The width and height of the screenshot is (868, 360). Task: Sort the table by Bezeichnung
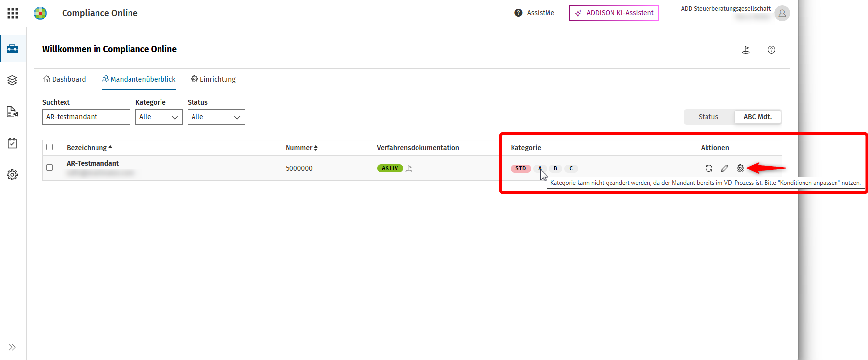(x=90, y=148)
